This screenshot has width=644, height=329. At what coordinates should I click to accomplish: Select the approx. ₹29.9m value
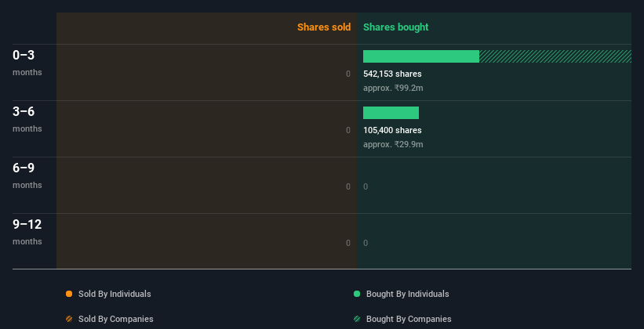pos(393,144)
